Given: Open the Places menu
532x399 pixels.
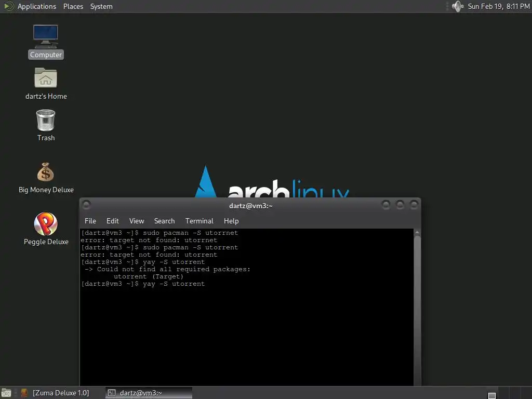Looking at the screenshot, I should point(73,6).
